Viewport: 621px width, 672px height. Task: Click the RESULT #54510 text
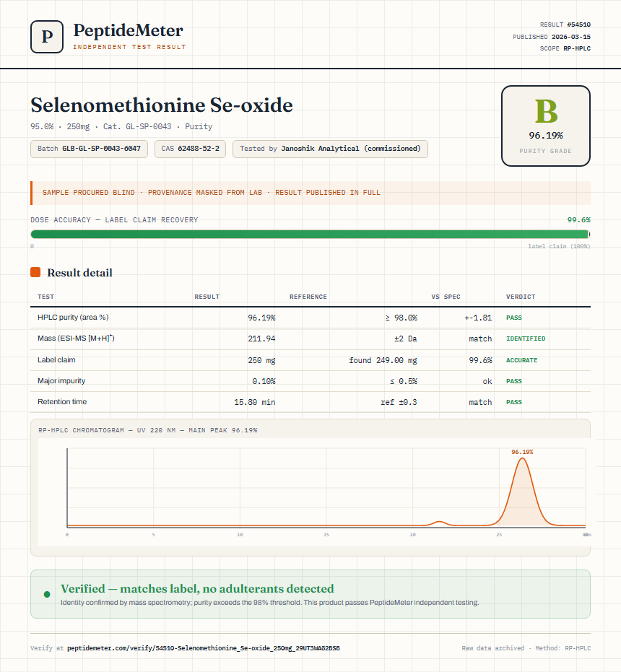565,25
